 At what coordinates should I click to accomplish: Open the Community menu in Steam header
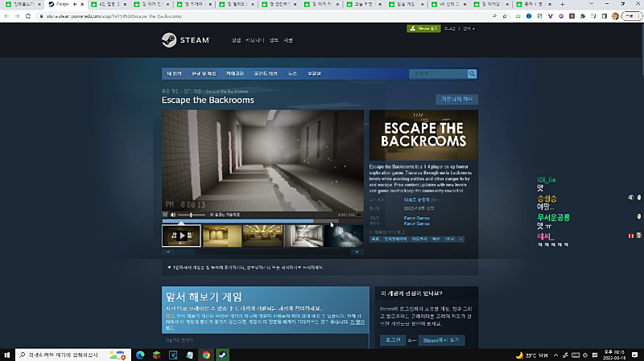tap(254, 40)
